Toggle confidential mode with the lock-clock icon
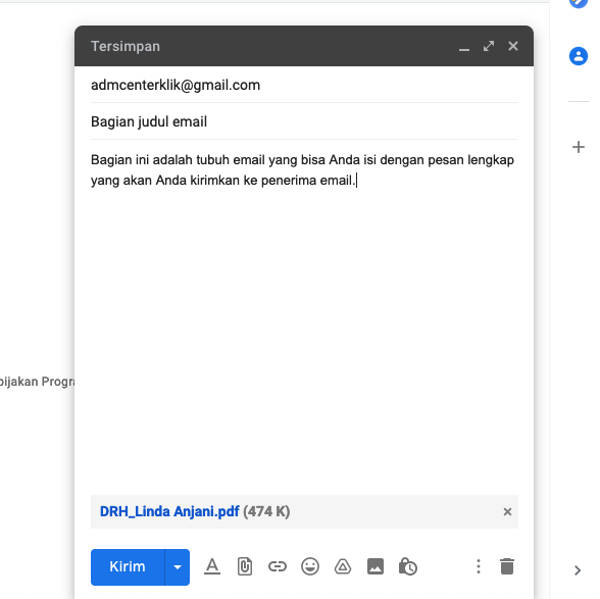Screen dimensions: 600x599 pyautogui.click(x=408, y=567)
